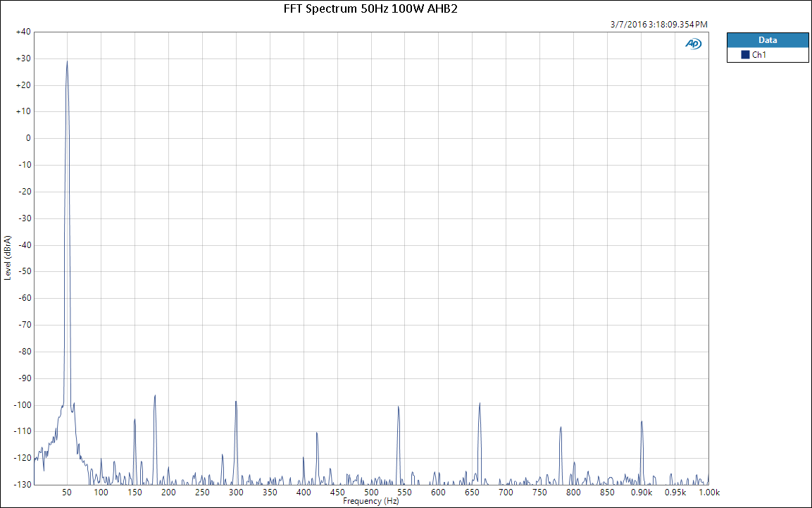Click the -50 y-axis label
Viewport: 812px width, 508px height.
(x=25, y=271)
